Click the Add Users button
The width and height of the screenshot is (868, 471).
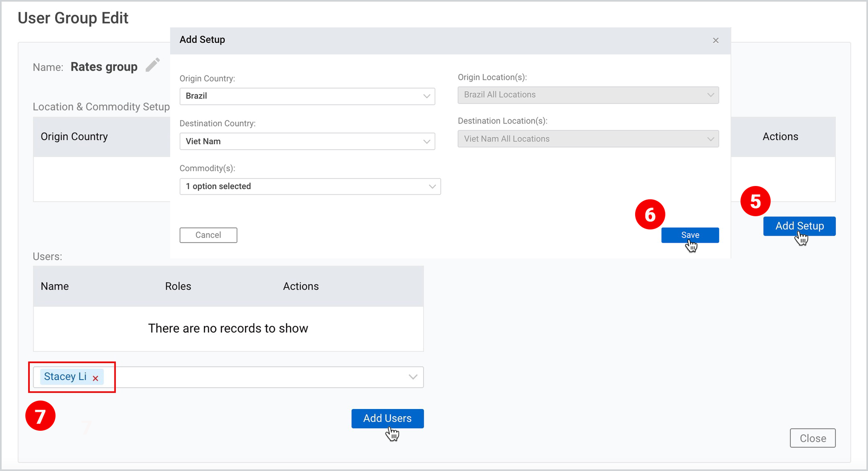[387, 419]
